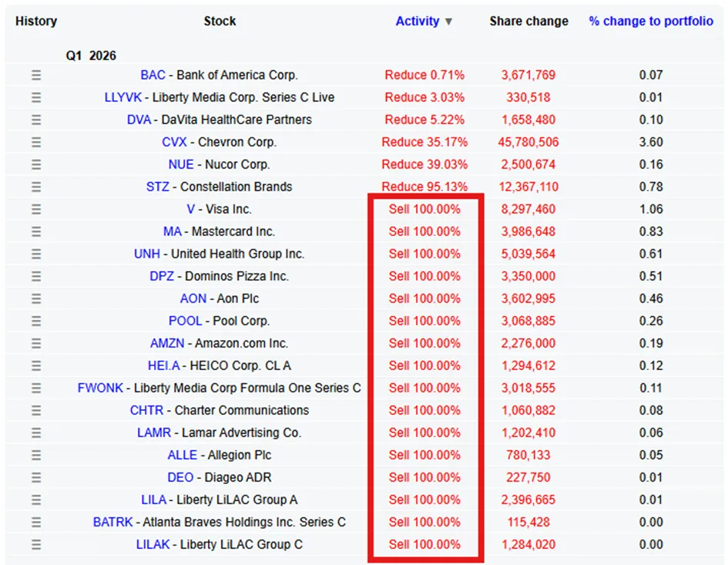Click history icon for Charter Communications row
Viewport: 728px width, 565px height.
(x=36, y=411)
